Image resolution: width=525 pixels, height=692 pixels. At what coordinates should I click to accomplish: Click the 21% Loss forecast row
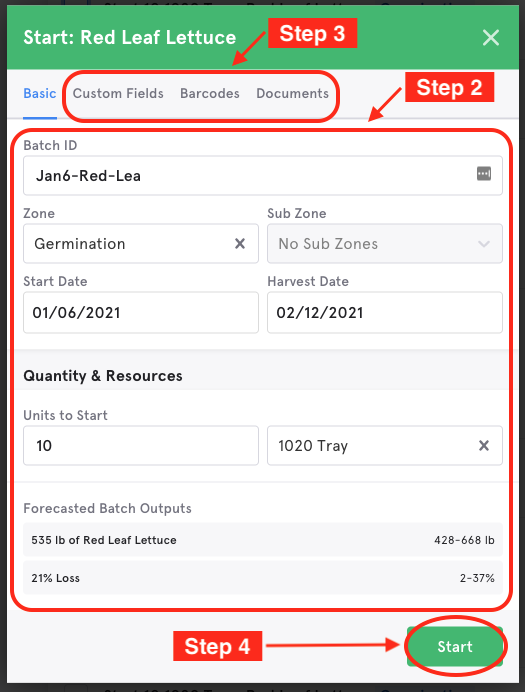tap(263, 578)
